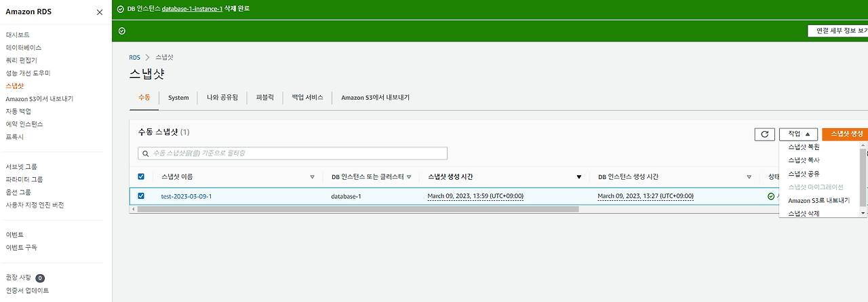Viewport: 868px width, 302px height.
Task: Sort by 스냅샷 생성 시간 column arrow
Action: click(578, 177)
